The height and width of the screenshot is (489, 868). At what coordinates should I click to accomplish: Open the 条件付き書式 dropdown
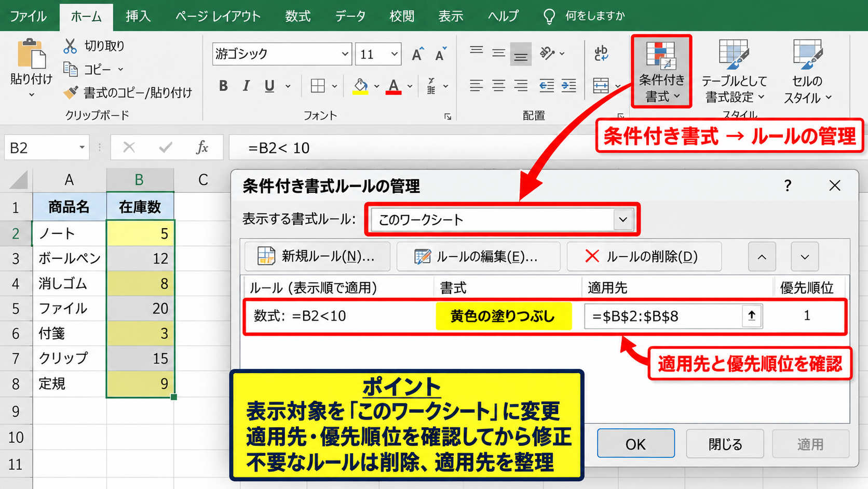[661, 72]
